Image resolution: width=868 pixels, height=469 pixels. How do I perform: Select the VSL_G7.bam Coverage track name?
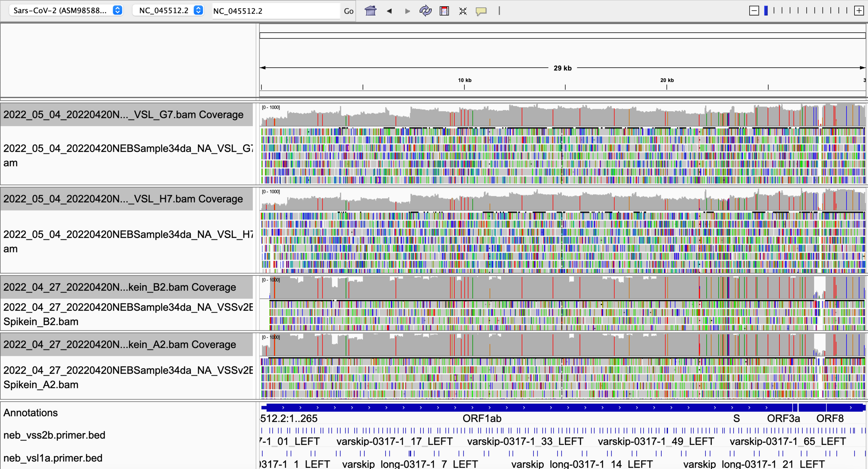124,115
